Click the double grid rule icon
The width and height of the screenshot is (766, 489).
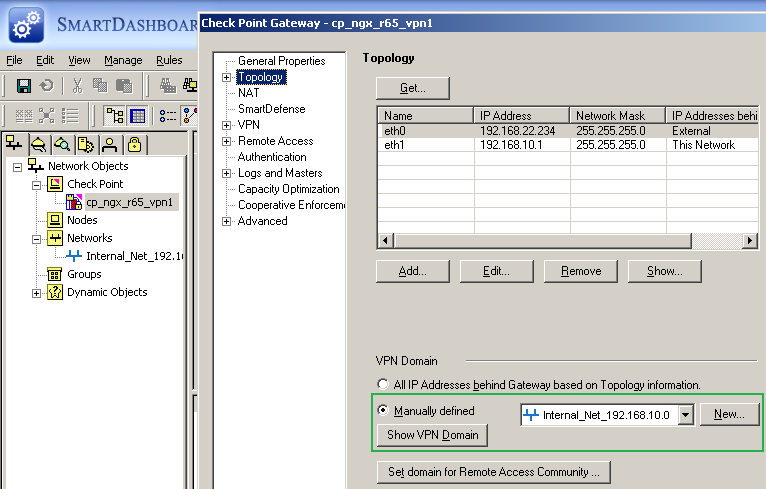[24, 116]
